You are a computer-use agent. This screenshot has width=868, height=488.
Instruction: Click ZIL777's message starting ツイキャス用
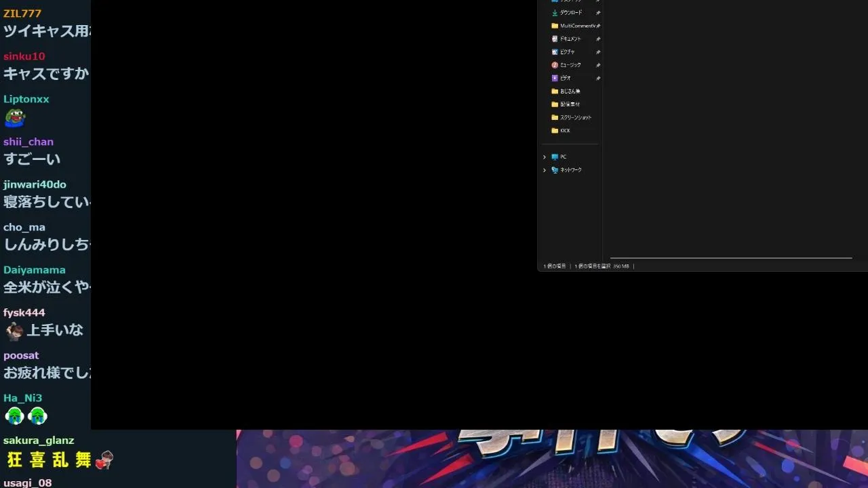click(47, 30)
